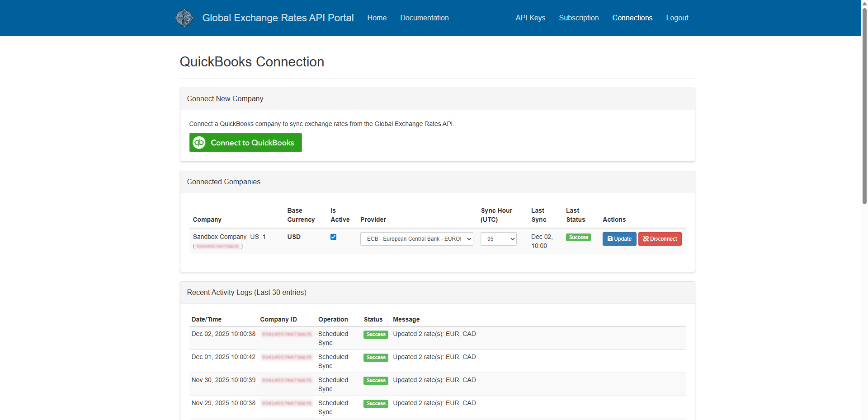868x420 pixels.
Task: Open the Documentation menu item
Action: (424, 18)
